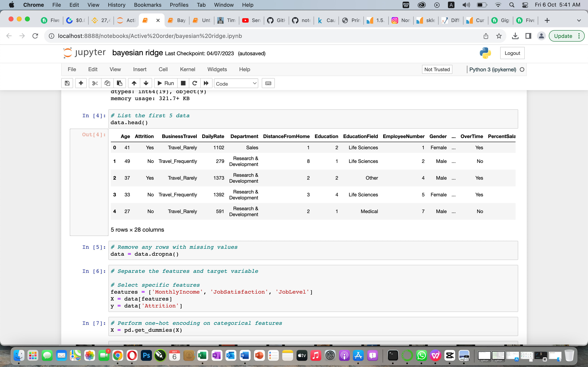588x367 pixels.
Task: Interrupt the kernel with the stop square
Action: pyautogui.click(x=183, y=83)
